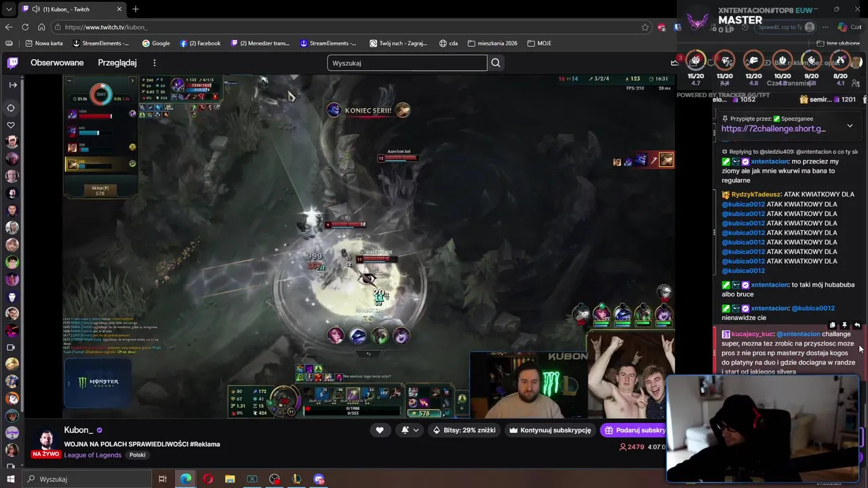
Task: Click the Monster Energy sponsor banner
Action: [98, 382]
